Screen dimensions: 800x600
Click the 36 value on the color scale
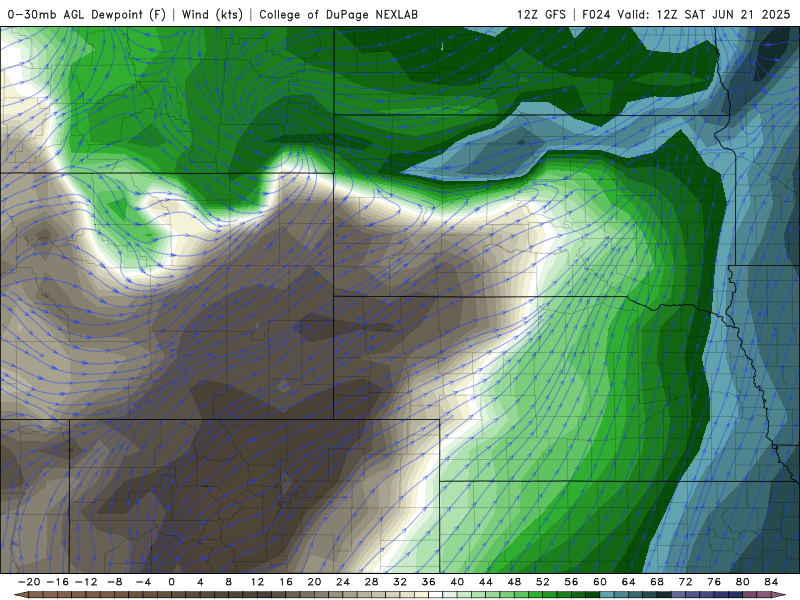(429, 582)
